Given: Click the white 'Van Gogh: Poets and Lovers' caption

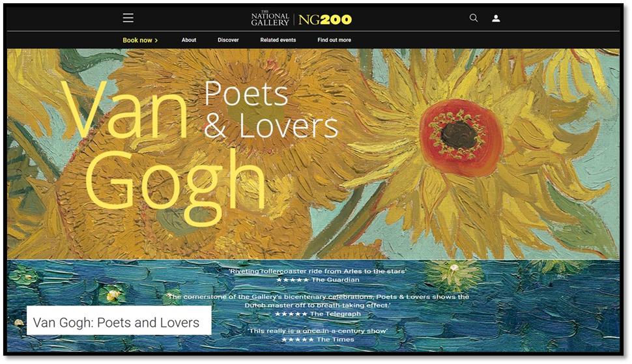Looking at the screenshot, I should coord(117,322).
